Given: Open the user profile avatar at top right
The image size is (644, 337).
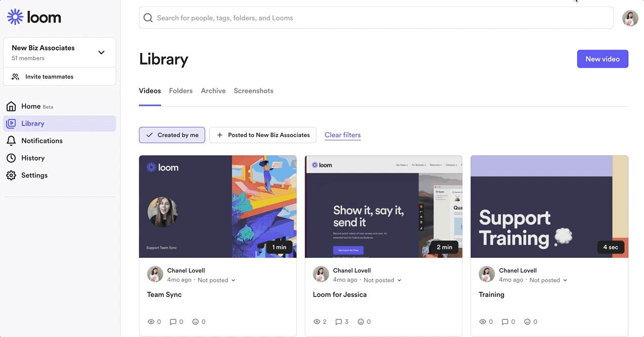Looking at the screenshot, I should [x=630, y=18].
